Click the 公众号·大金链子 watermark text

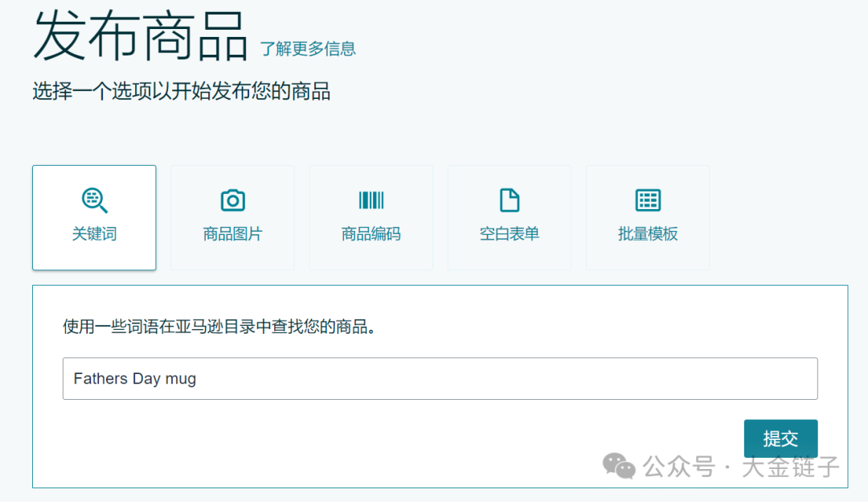coord(738,467)
